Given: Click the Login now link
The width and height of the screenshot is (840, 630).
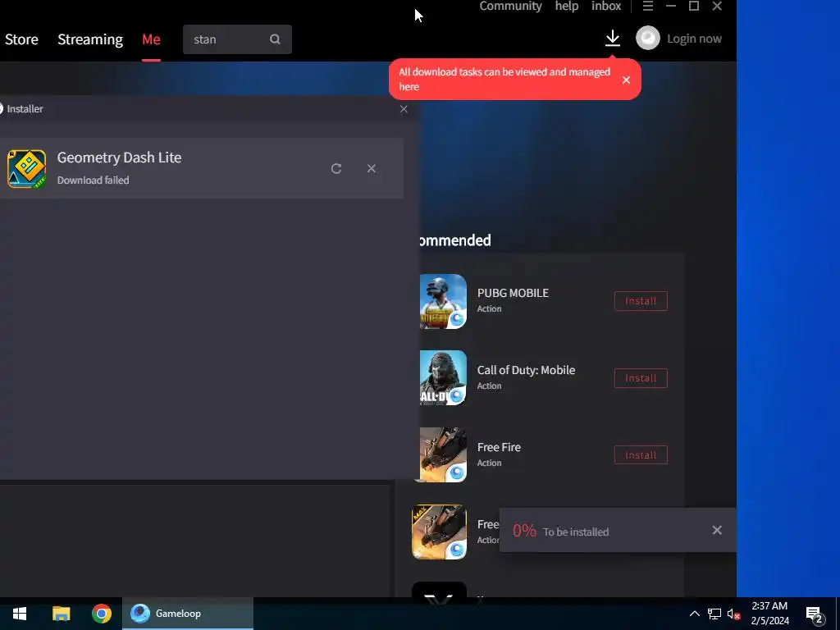Looking at the screenshot, I should (x=694, y=39).
